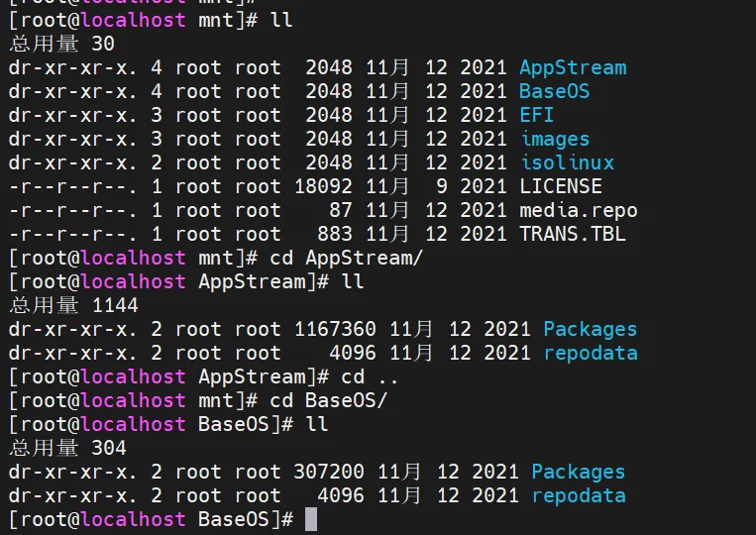The height and width of the screenshot is (535, 756).
Task: Click Packages entry sized 307200
Action: tap(579, 473)
